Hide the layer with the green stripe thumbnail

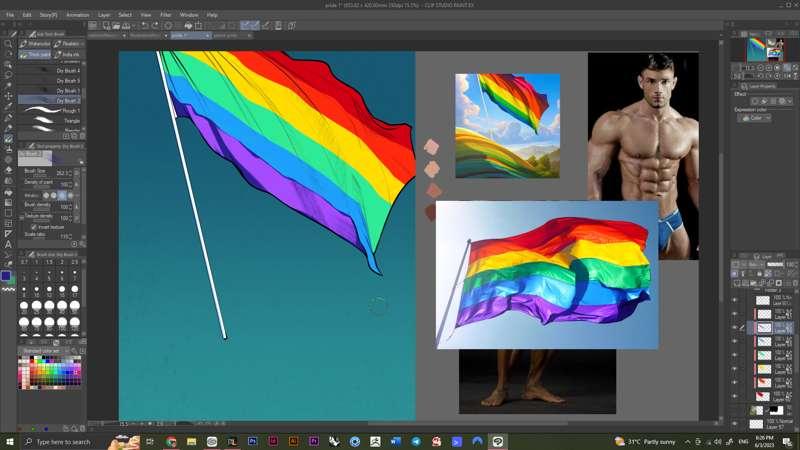(x=735, y=355)
